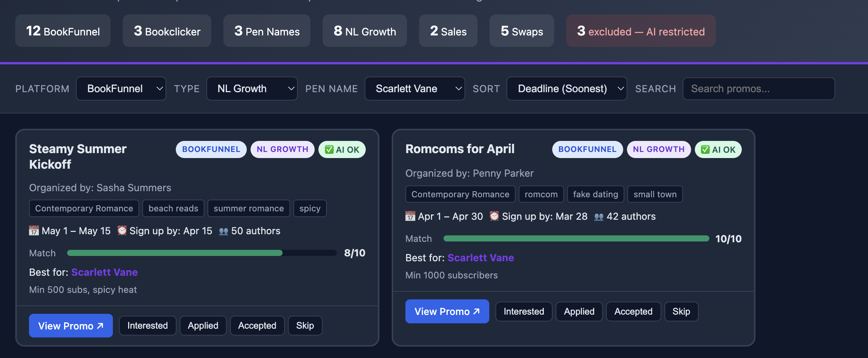Set Steamy Summer Kickoff status to Skip
868x358 pixels.
(305, 326)
